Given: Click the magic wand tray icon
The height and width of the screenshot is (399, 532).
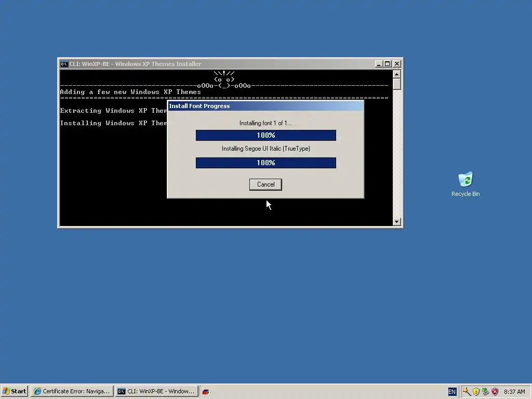Looking at the screenshot, I should tap(467, 392).
